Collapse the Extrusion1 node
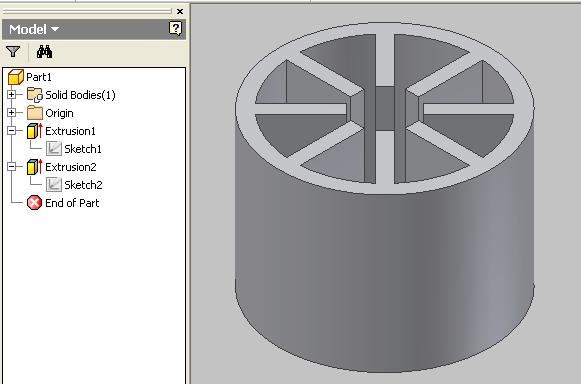Image resolution: width=581 pixels, height=384 pixels. [x=11, y=130]
